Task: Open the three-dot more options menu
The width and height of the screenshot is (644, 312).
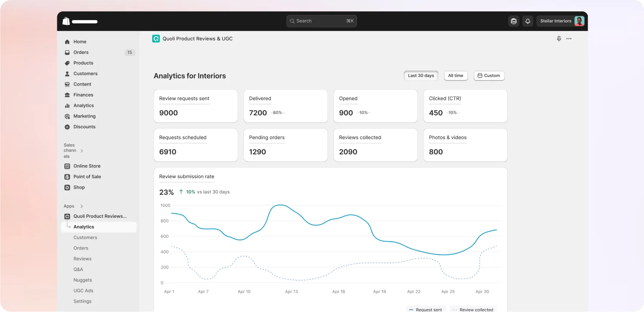Action: pyautogui.click(x=569, y=39)
